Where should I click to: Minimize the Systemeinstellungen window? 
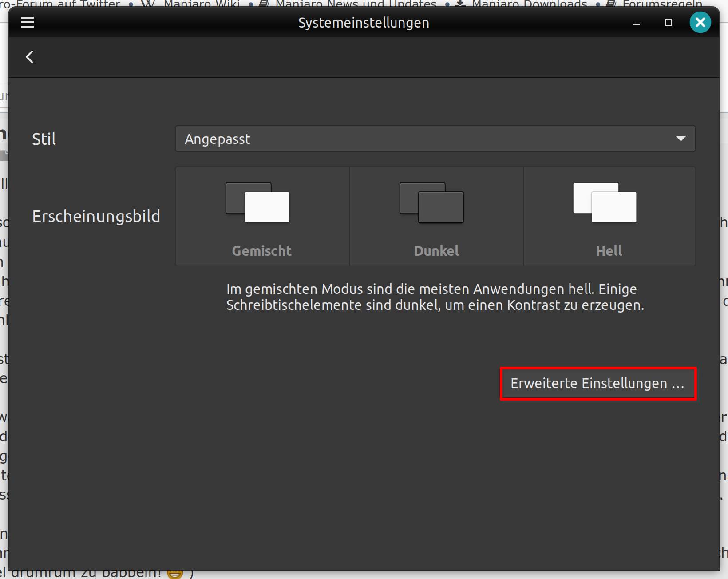coord(637,23)
